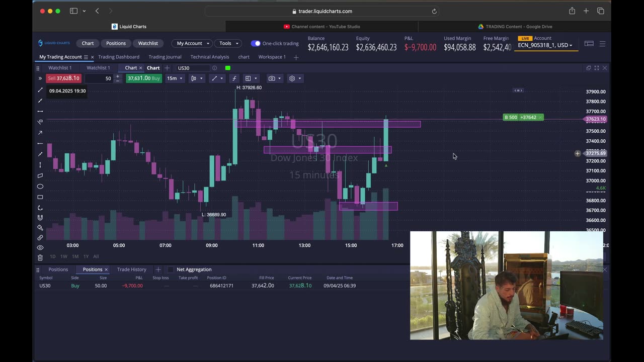
Task: Enable Net Aggregation checkbox
Action: [171, 269]
